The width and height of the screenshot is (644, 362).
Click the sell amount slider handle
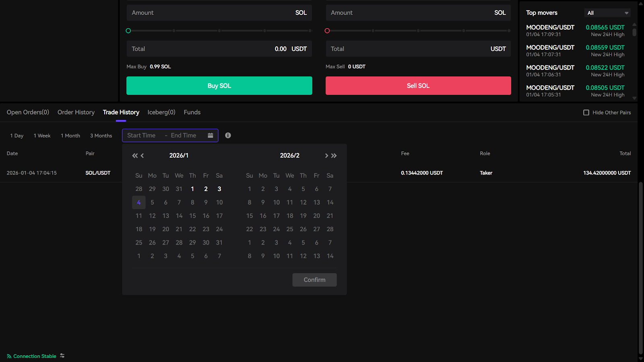point(327,31)
